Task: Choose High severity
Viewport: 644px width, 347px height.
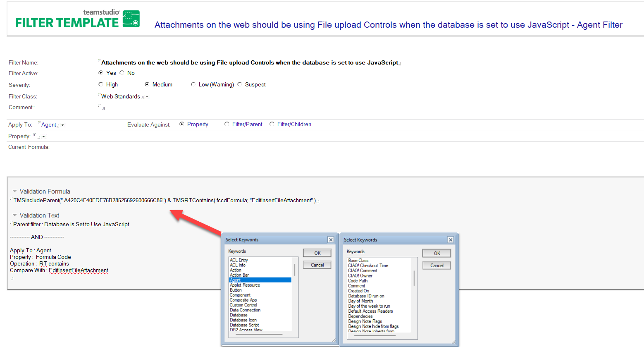Action: pyautogui.click(x=100, y=84)
